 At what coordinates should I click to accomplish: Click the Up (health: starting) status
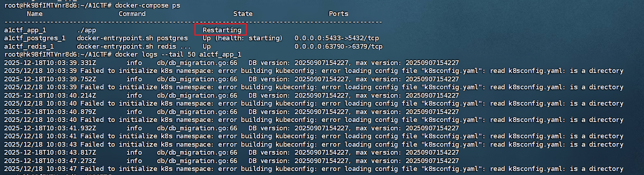tap(242, 38)
